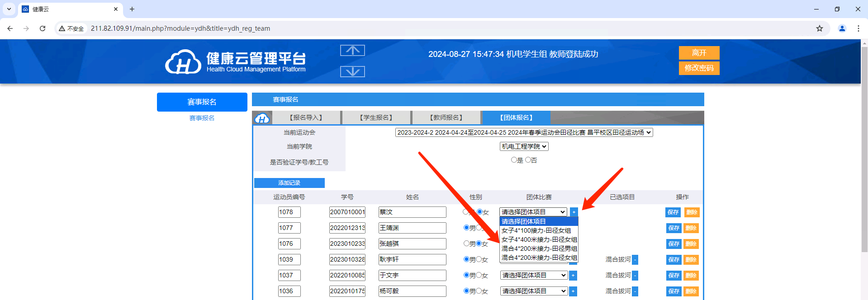Open the 机电工程学院 college dropdown
Image resolution: width=868 pixels, height=300 pixels.
524,146
